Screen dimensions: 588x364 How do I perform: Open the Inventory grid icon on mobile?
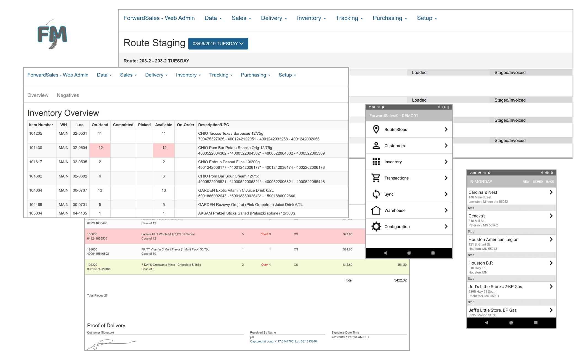point(376,162)
